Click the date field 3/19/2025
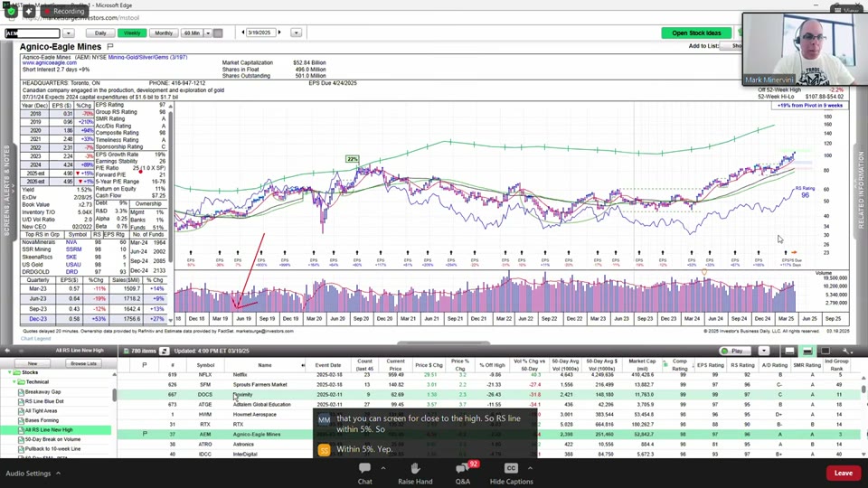Image resolution: width=868 pixels, height=488 pixels. click(x=259, y=33)
